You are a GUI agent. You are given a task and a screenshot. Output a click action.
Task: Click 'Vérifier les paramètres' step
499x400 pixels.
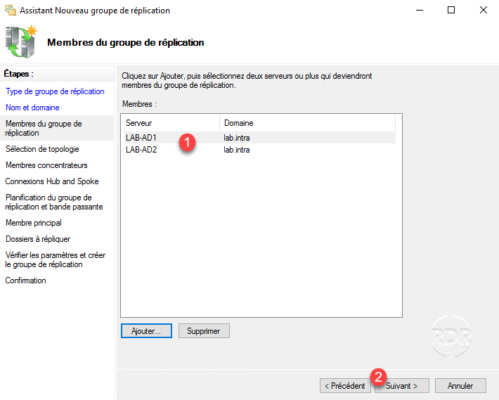pyautogui.click(x=55, y=260)
